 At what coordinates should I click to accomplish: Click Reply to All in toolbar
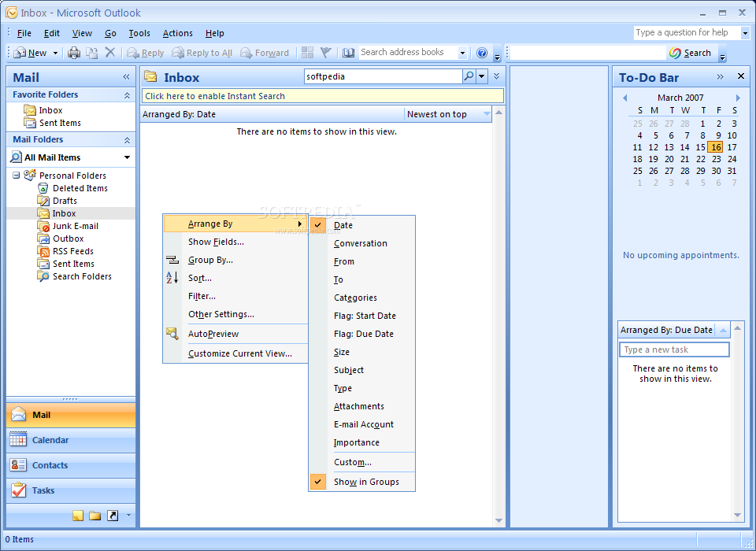pyautogui.click(x=202, y=53)
